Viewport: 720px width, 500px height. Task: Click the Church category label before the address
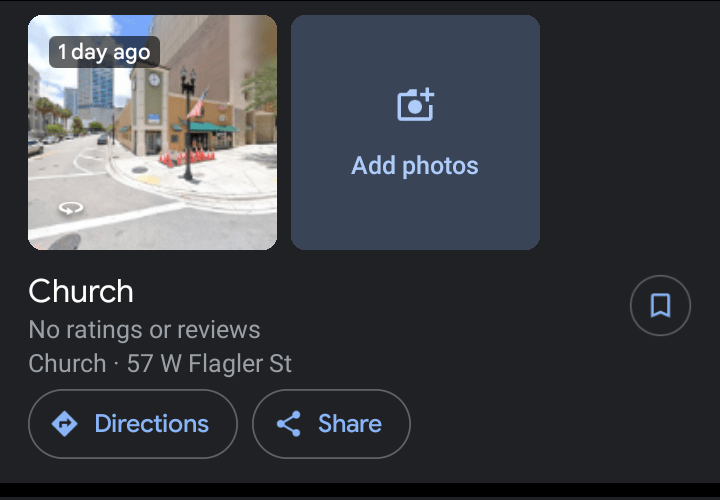tap(67, 363)
